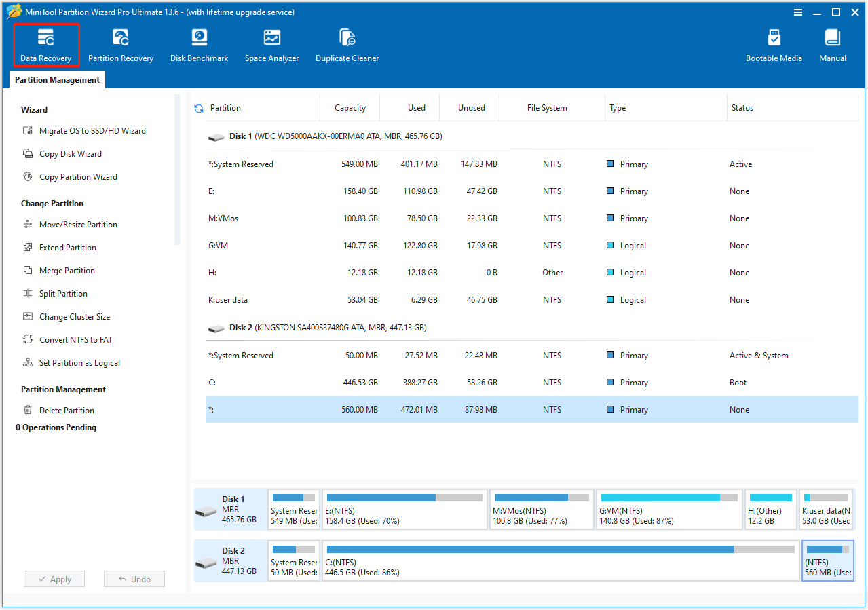Click the Undo button
Image resolution: width=868 pixels, height=610 pixels.
point(134,578)
